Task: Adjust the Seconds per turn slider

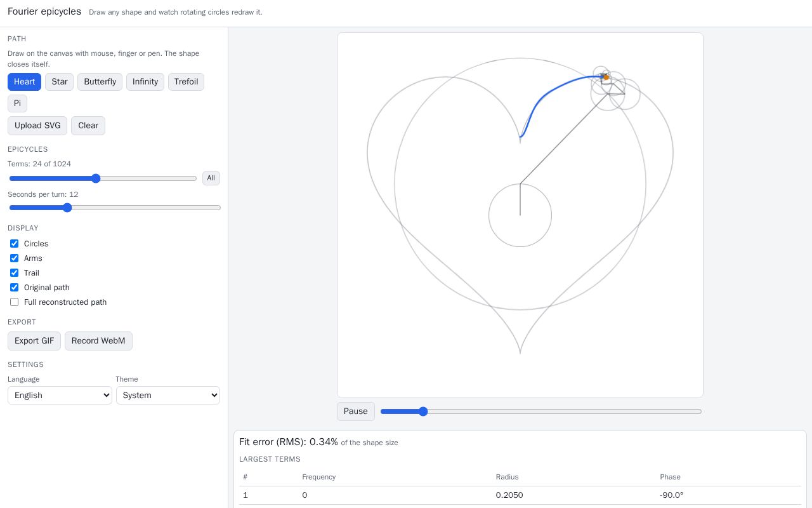Action: pyautogui.click(x=115, y=208)
